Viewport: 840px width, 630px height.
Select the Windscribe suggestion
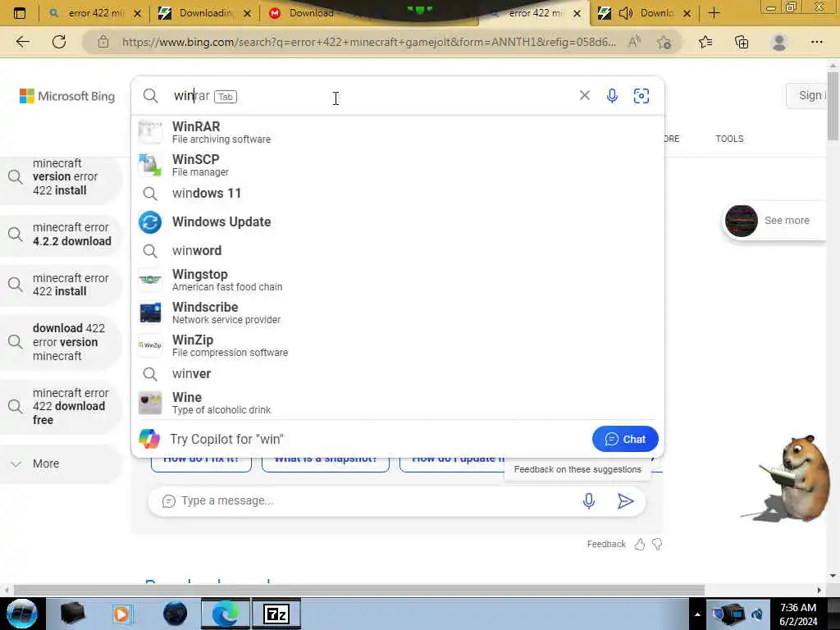[398, 313]
